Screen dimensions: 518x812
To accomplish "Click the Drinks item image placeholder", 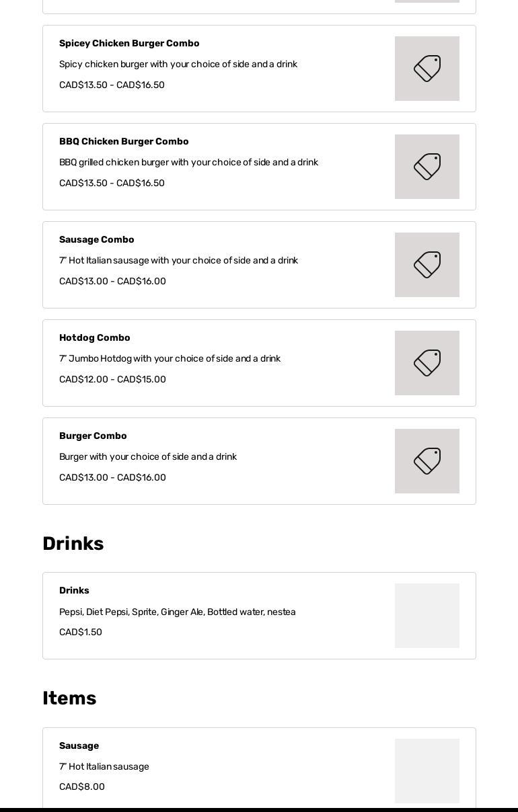I will pos(427,616).
